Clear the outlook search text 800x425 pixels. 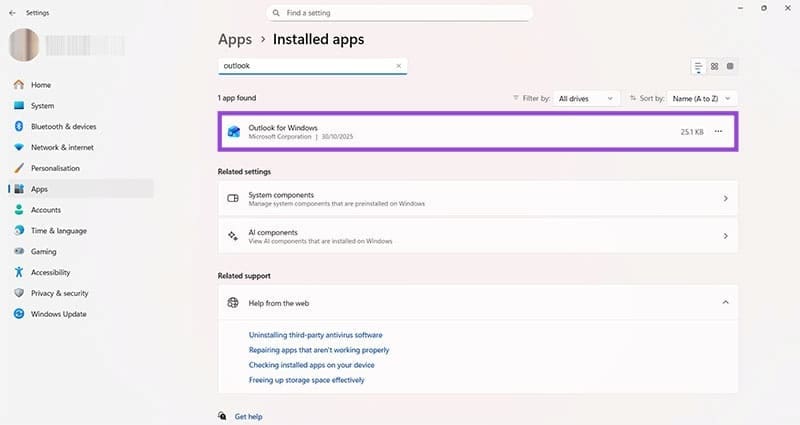pos(399,66)
